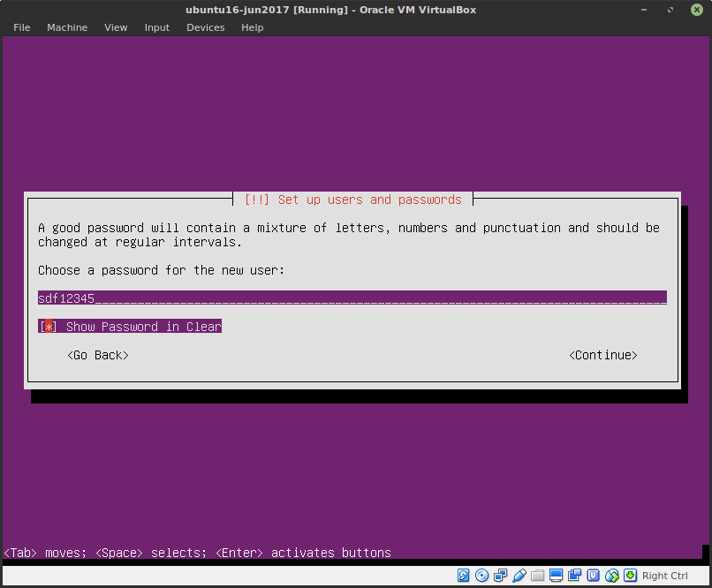Image resolution: width=712 pixels, height=588 pixels.
Task: Click the video capture status icon
Action: click(574, 575)
